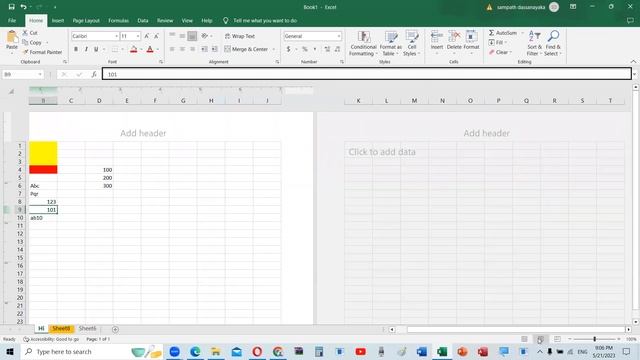The width and height of the screenshot is (640, 360).
Task: Click AutoSum
Action: 503,33
